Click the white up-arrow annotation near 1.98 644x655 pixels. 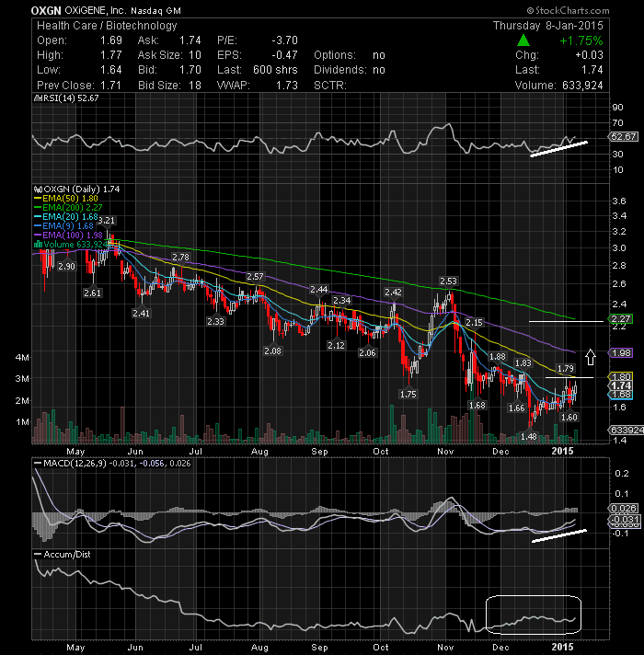pyautogui.click(x=590, y=357)
